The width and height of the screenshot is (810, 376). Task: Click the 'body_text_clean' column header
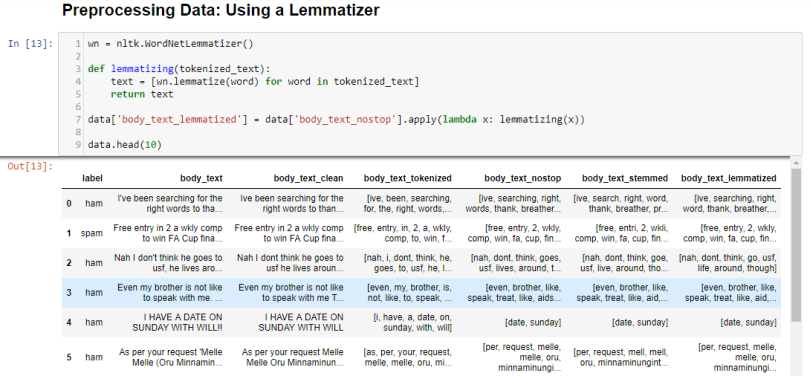[308, 178]
